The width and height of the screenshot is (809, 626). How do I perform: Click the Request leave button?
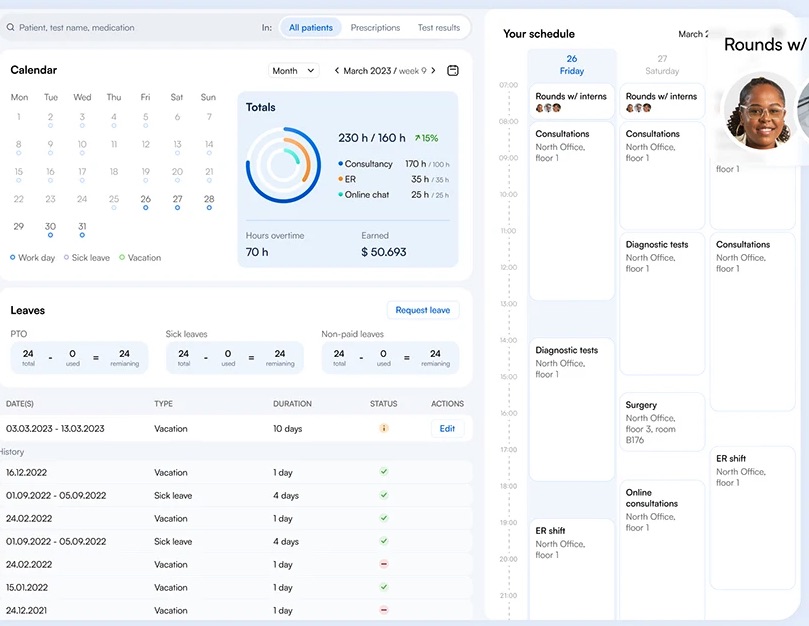pos(422,310)
